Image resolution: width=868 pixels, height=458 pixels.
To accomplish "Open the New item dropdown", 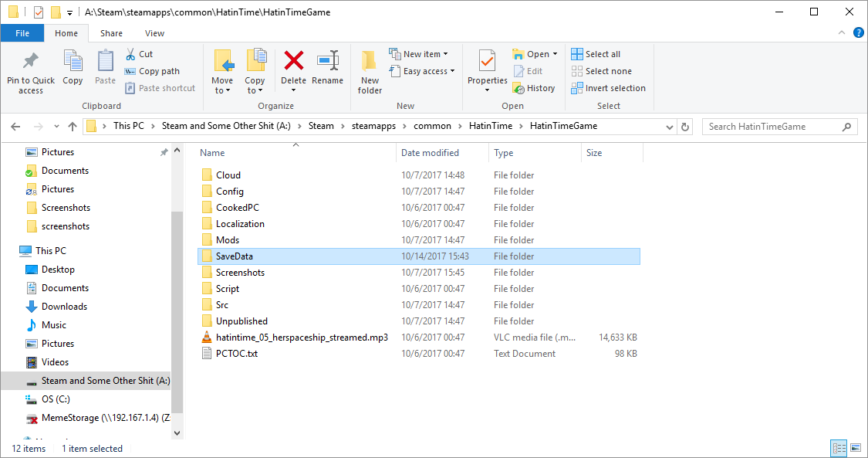I will click(418, 54).
